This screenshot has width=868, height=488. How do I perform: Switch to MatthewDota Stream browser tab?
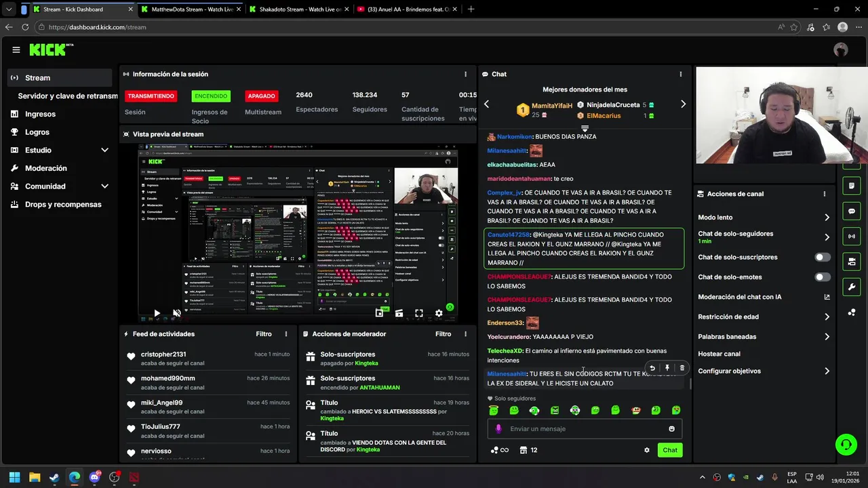(x=191, y=9)
